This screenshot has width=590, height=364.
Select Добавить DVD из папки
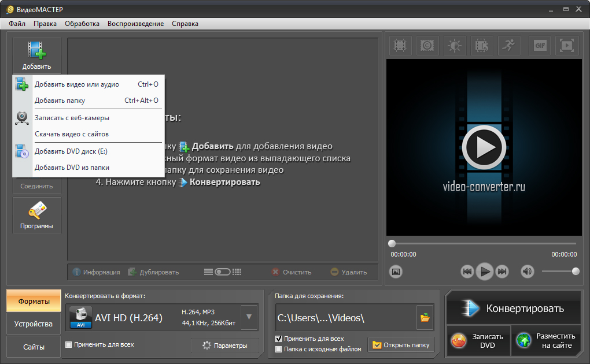point(89,168)
